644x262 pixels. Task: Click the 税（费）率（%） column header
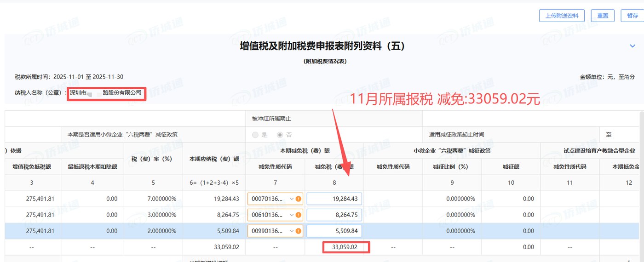tap(153, 159)
